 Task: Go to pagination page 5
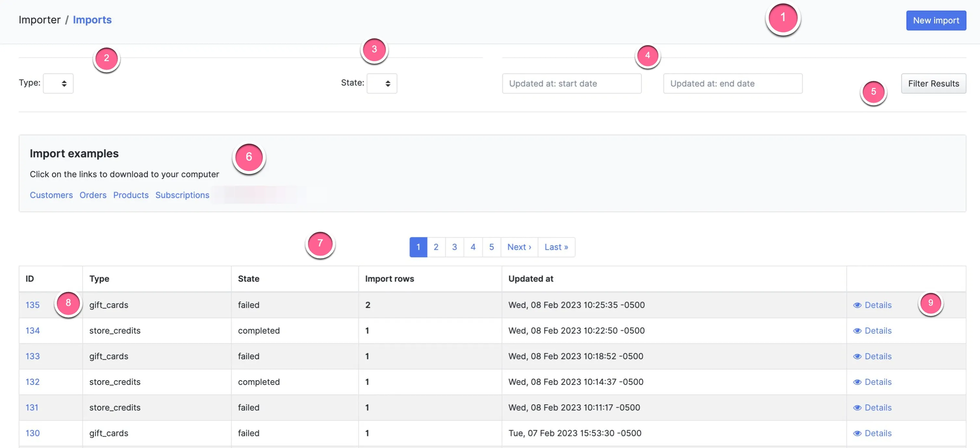click(491, 247)
